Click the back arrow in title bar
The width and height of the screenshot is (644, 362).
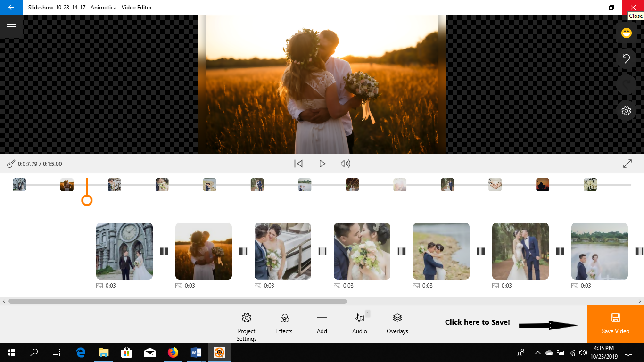pyautogui.click(x=11, y=8)
